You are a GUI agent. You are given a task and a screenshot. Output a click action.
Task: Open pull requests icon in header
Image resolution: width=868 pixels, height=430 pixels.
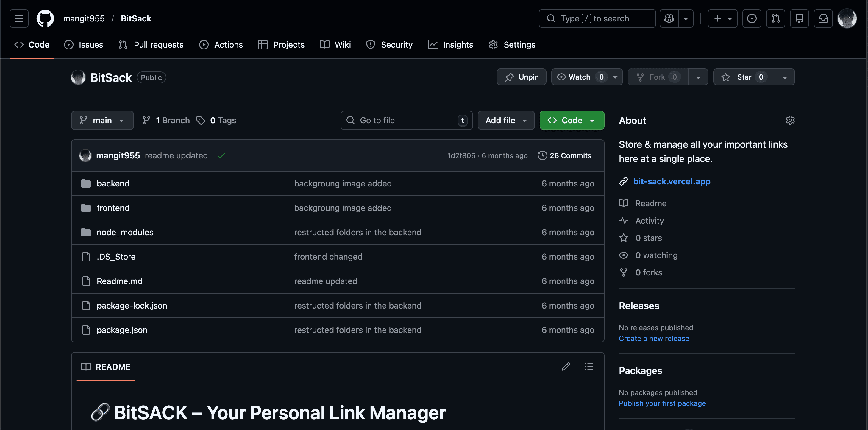775,18
